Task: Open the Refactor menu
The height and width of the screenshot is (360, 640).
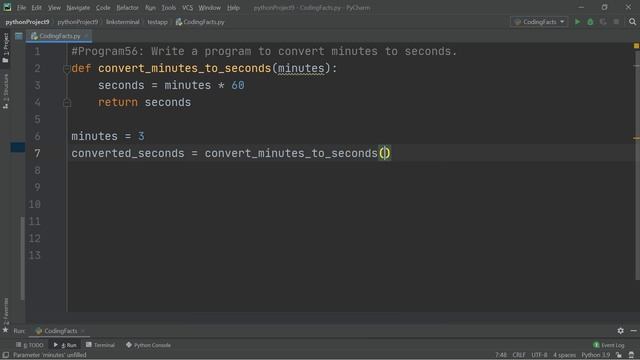Action: click(127, 8)
